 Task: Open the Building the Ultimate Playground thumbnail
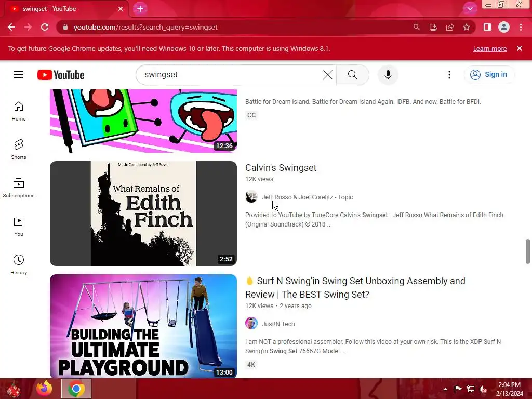pyautogui.click(x=143, y=326)
